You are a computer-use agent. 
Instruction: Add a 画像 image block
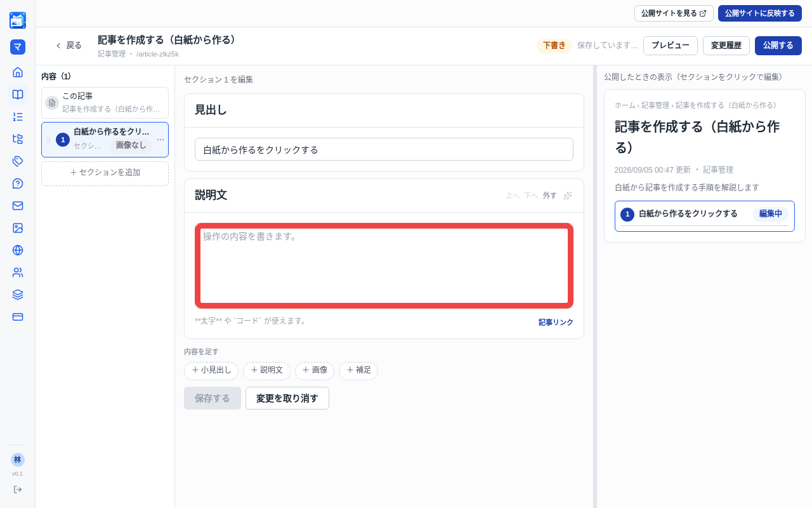[315, 371]
